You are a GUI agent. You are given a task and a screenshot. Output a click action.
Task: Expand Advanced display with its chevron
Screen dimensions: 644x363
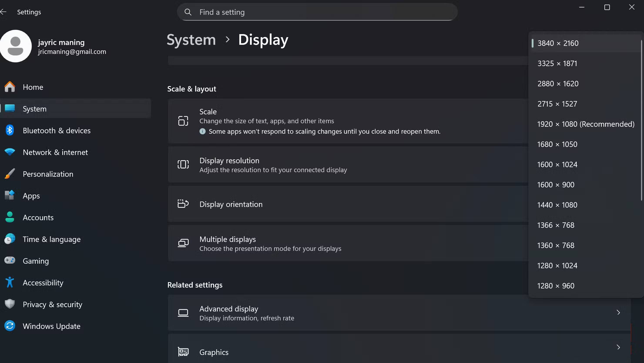pyautogui.click(x=618, y=312)
